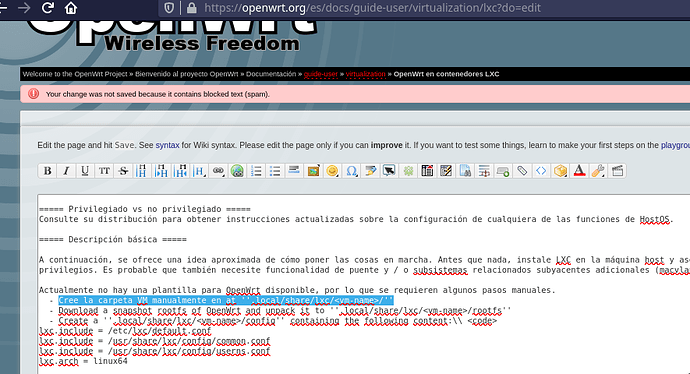
Task: Click the green gear toolbar icon
Action: point(408,171)
